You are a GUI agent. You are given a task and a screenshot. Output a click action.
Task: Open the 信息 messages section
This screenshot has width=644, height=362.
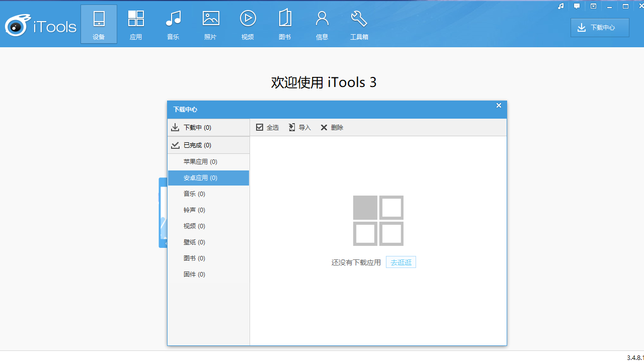tap(321, 24)
